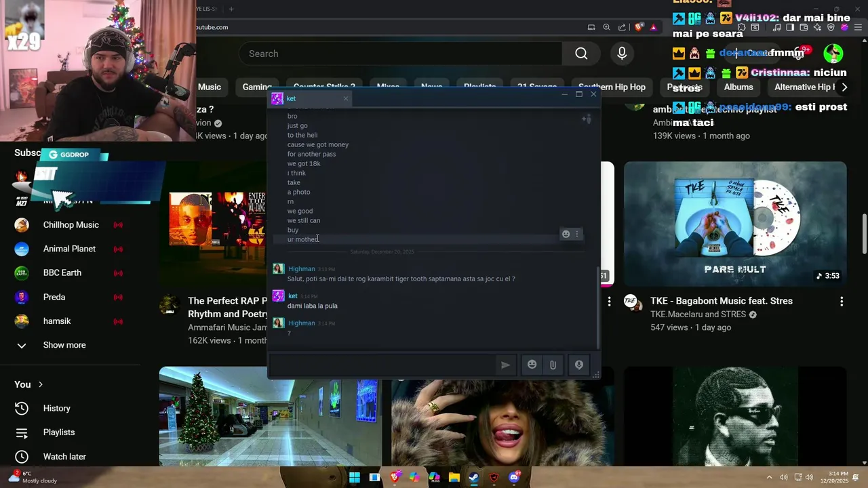The width and height of the screenshot is (868, 488).
Task: Open Task View from taskbar
Action: [x=374, y=477]
